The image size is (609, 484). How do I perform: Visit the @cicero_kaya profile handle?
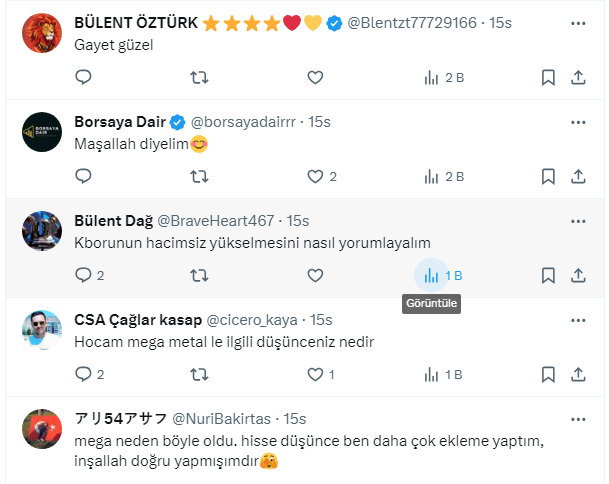252,320
